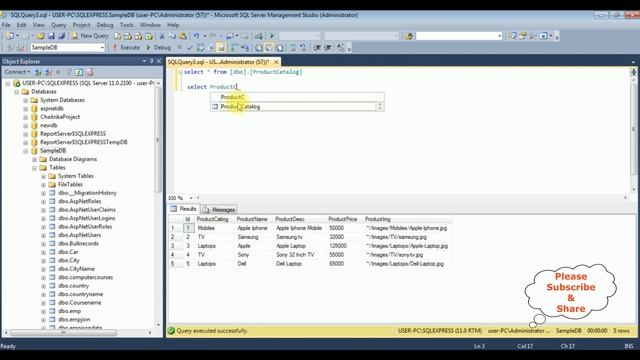640x360 pixels.
Task: Open the Edit menu
Action: tap(21, 25)
